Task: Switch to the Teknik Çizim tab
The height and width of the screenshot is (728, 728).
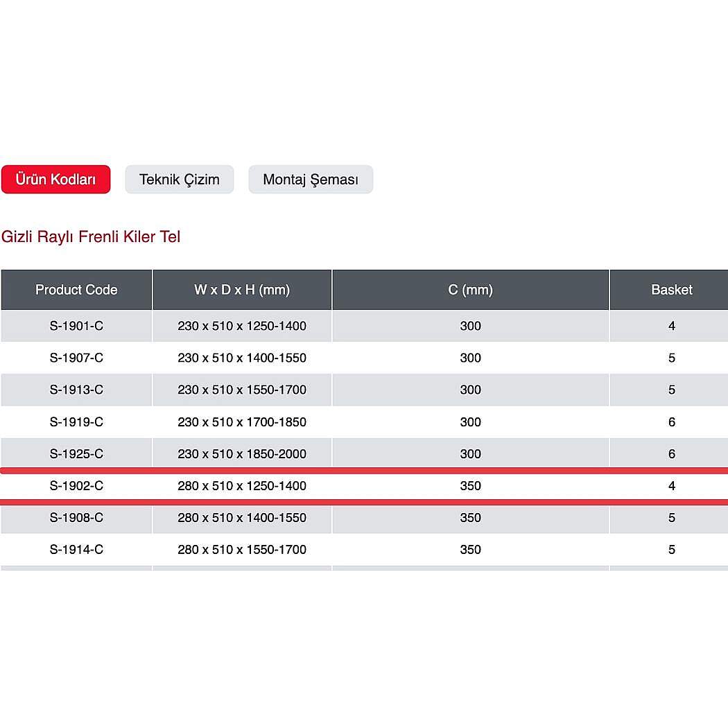Action: (179, 179)
